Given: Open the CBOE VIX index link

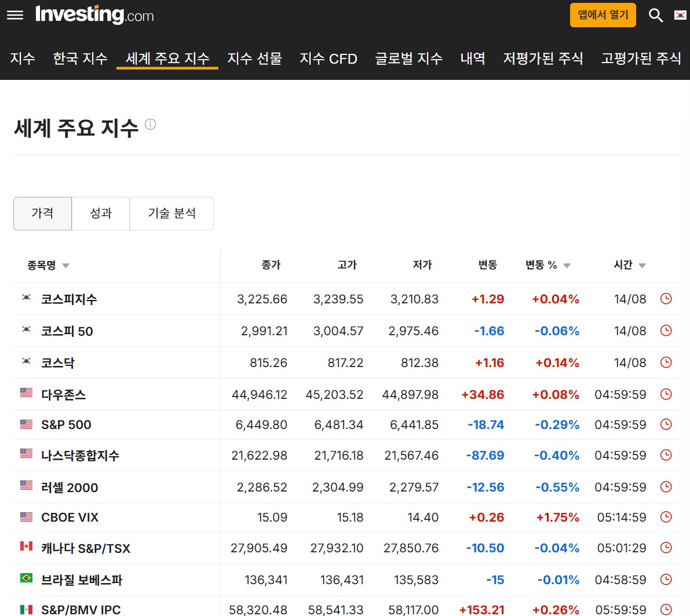Looking at the screenshot, I should coord(70,518).
